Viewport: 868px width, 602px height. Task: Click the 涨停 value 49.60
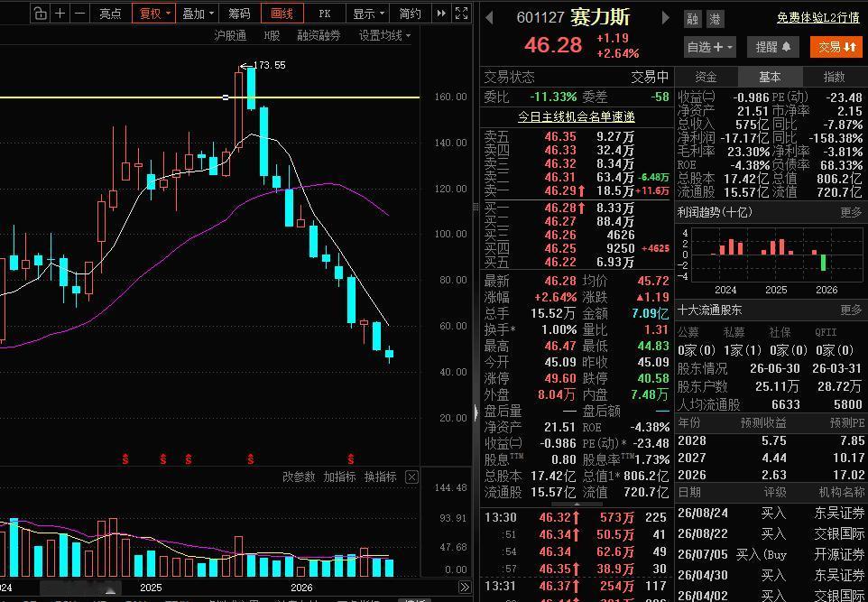tap(560, 378)
